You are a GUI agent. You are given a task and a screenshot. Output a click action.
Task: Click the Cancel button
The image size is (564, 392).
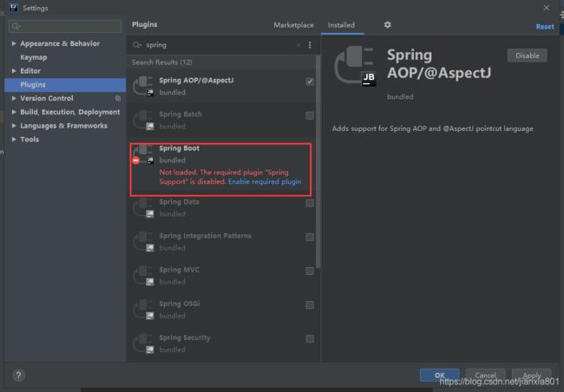click(485, 376)
